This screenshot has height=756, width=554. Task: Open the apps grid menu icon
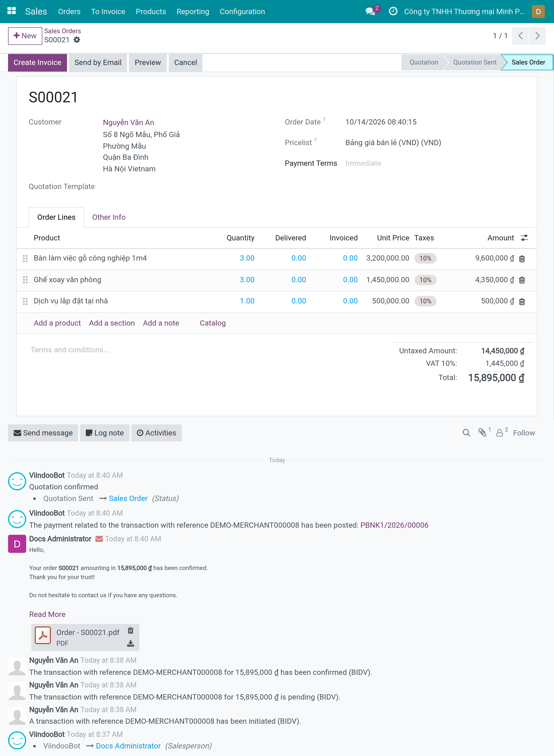pyautogui.click(x=12, y=11)
